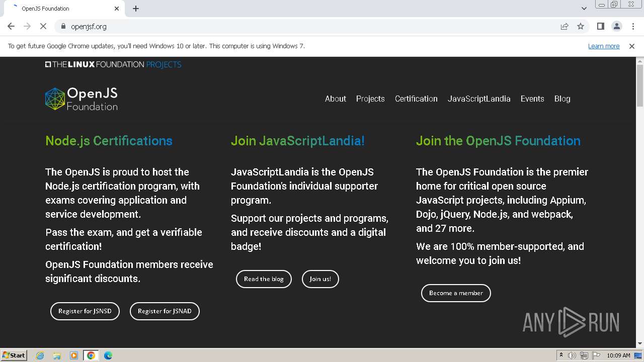Viewport: 644px width, 362px height.
Task: Click the Join JavaScriptLandia! heading
Action: click(x=298, y=141)
